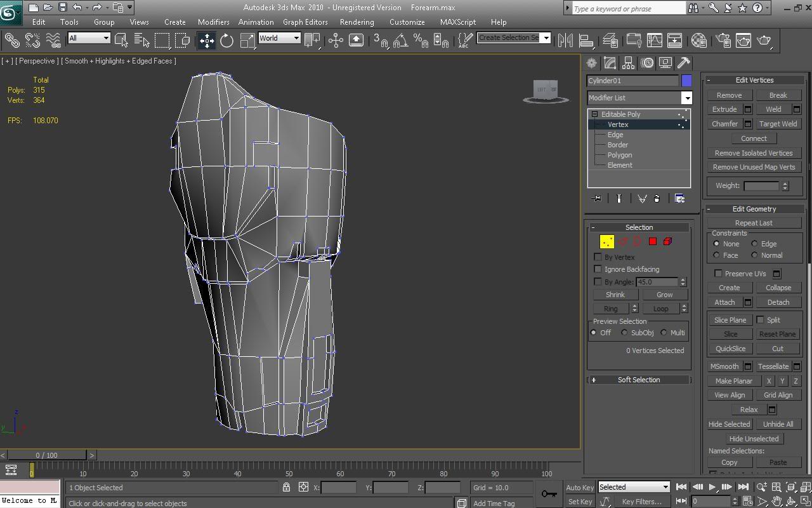
Task: Click the Select and Link tool
Action: 12,40
